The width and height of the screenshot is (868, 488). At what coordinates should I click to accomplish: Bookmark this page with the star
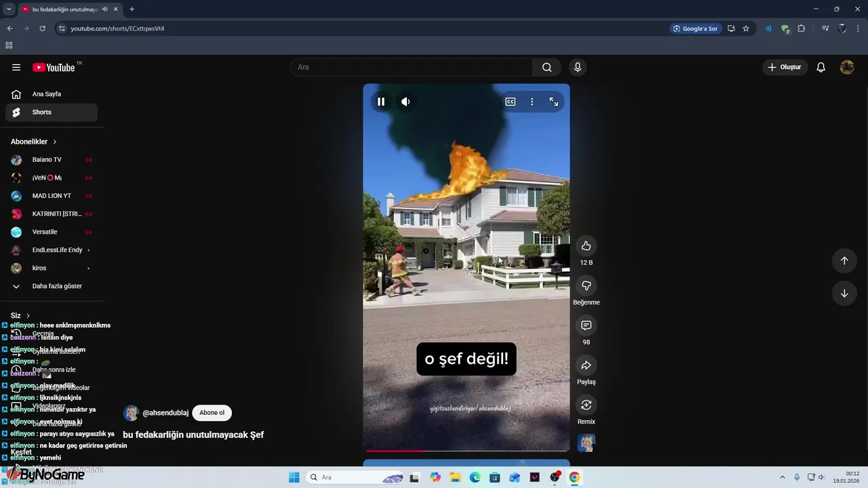coord(746,28)
